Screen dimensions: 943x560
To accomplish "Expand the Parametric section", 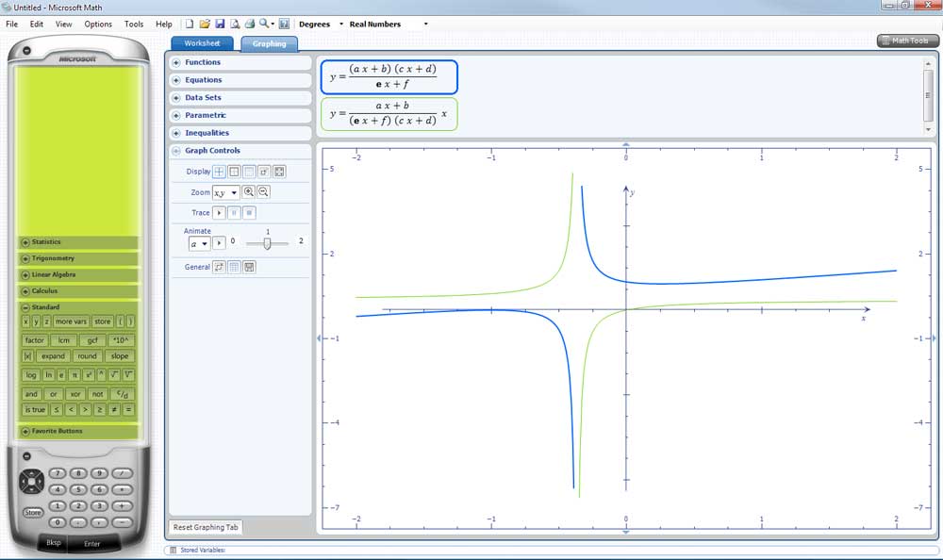I will click(176, 116).
